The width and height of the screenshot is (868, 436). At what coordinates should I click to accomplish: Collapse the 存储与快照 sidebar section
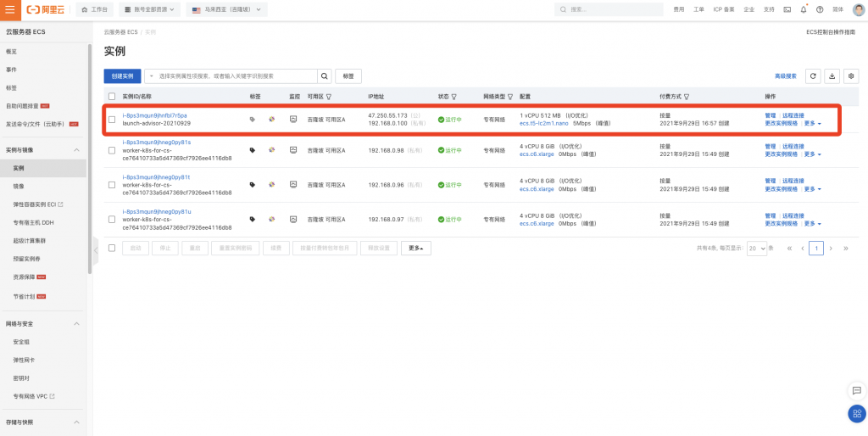[x=77, y=422]
